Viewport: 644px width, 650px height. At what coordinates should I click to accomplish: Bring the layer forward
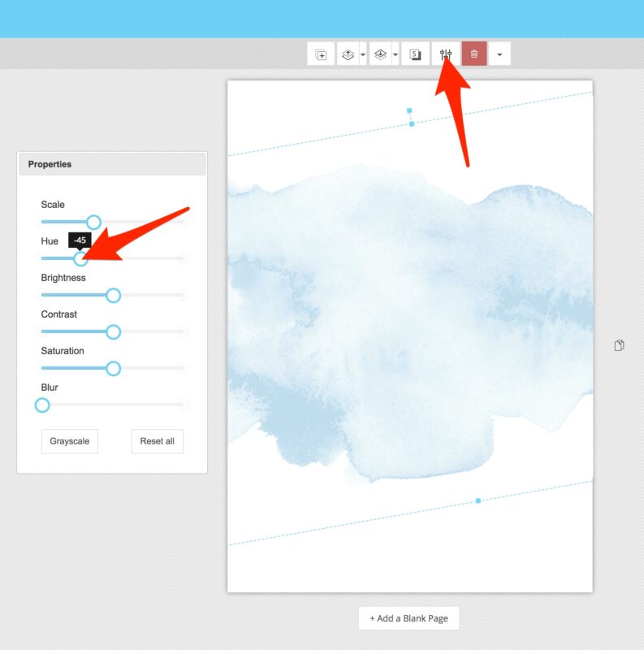[x=348, y=54]
